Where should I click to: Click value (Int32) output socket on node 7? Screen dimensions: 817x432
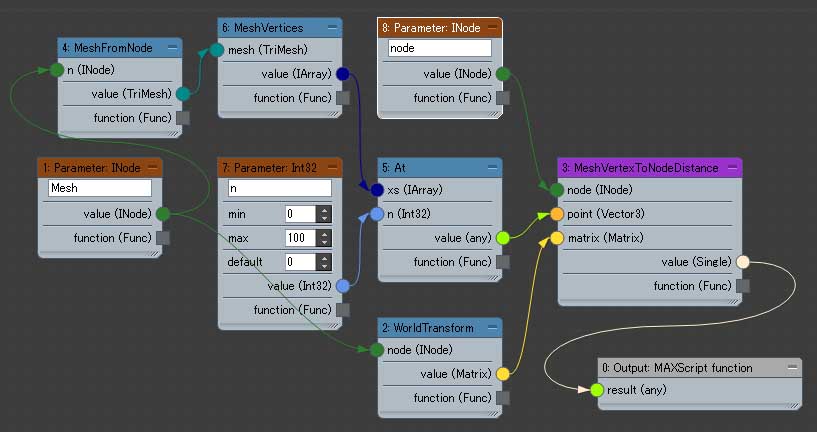click(x=343, y=286)
